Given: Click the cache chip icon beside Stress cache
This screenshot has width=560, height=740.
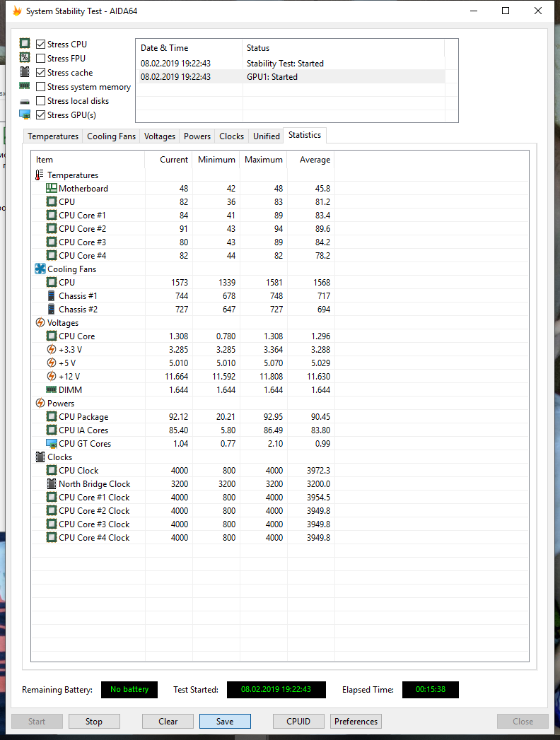Looking at the screenshot, I should 25,71.
